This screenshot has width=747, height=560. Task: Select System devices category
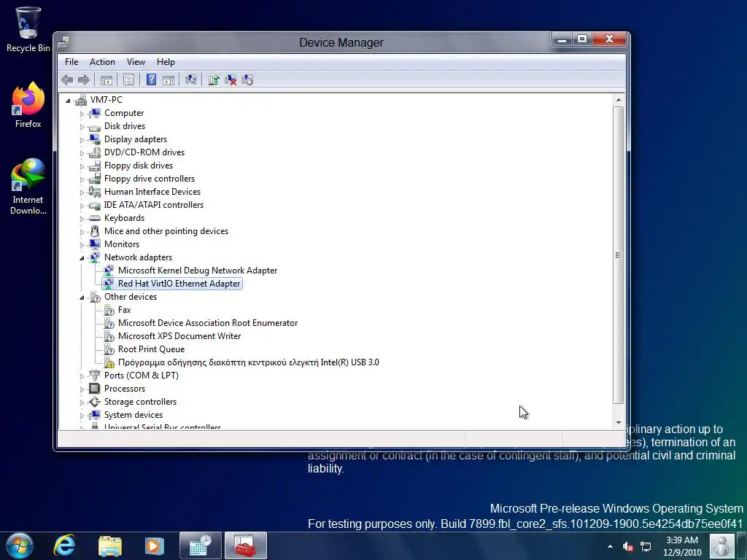point(133,415)
